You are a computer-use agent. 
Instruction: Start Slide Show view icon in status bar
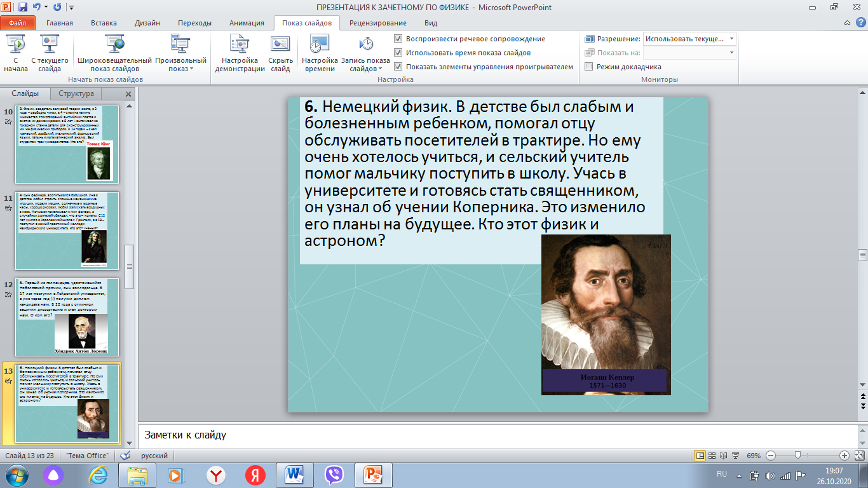[x=735, y=456]
